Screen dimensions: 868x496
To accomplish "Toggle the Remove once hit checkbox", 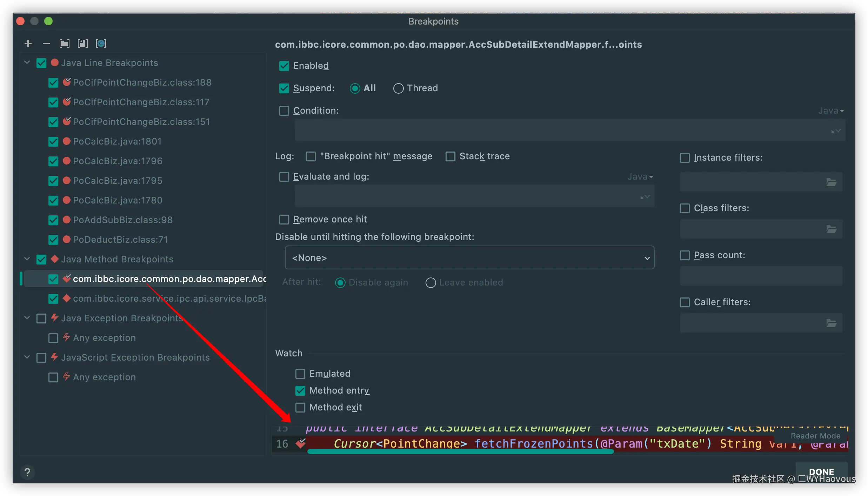I will pos(284,220).
